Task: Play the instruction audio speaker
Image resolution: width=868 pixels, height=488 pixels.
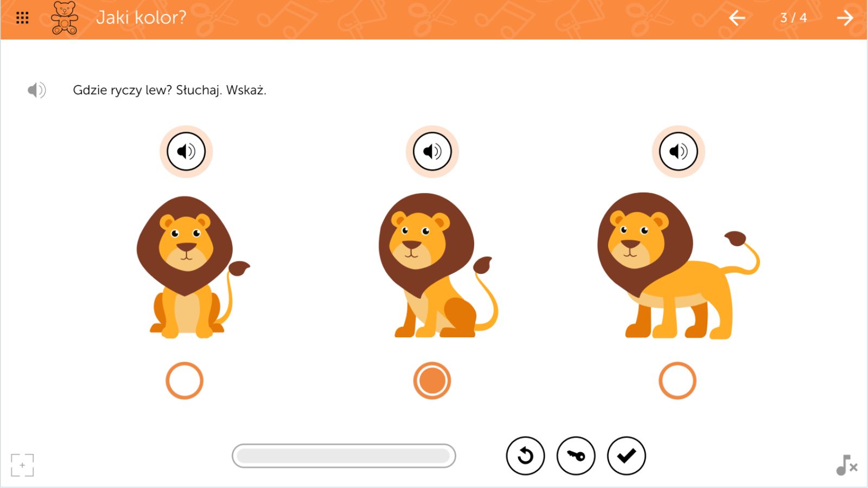Action: click(36, 90)
